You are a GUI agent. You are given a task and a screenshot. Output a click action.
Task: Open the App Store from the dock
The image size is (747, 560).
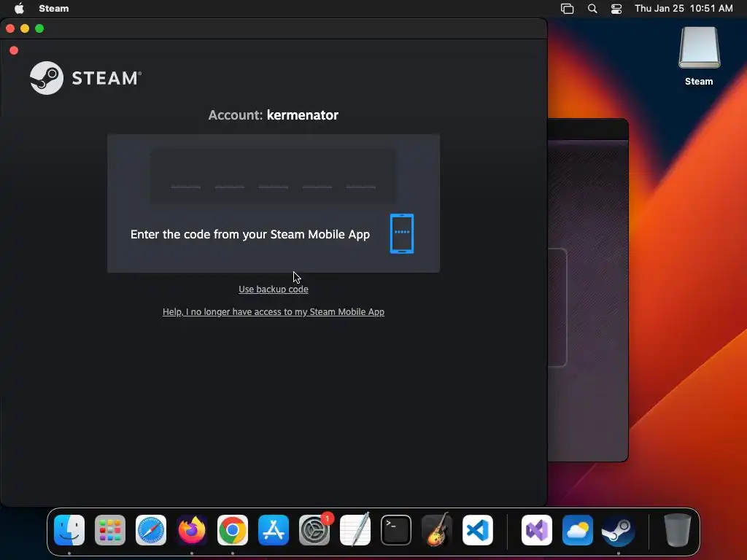click(x=274, y=530)
